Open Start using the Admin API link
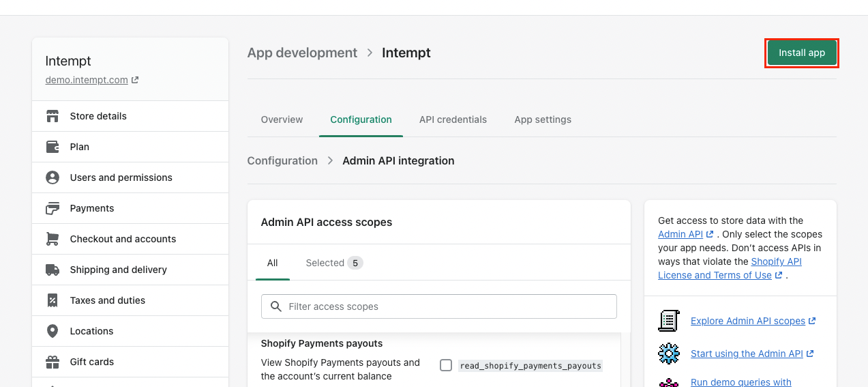868x387 pixels. point(747,354)
